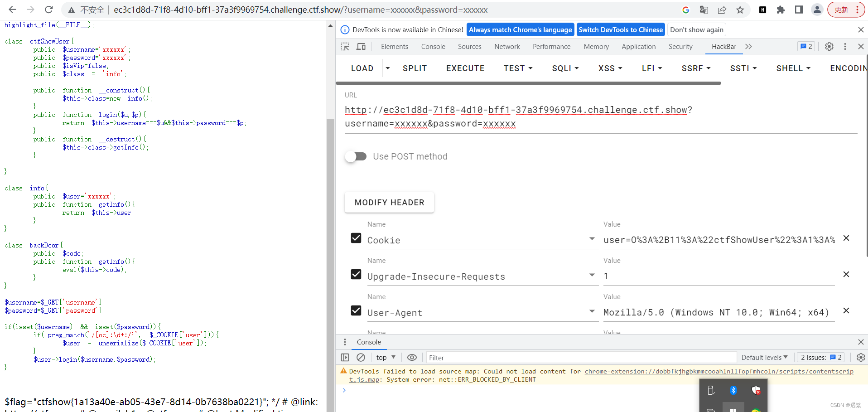Uncheck the User-Agent header checkbox
This screenshot has height=412, width=868.
pos(356,310)
